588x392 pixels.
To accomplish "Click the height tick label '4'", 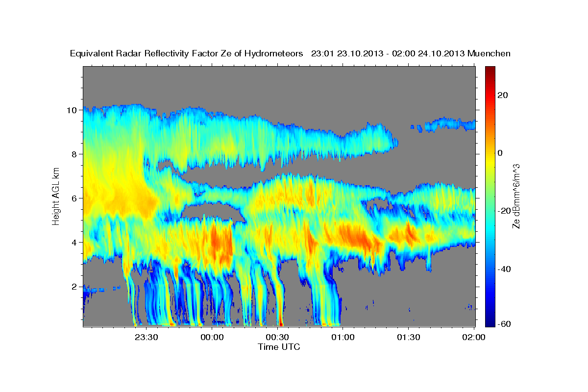I will [x=75, y=243].
